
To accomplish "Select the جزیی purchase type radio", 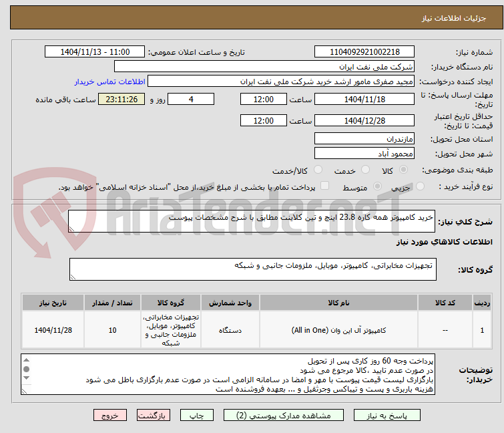I will coord(420,186).
